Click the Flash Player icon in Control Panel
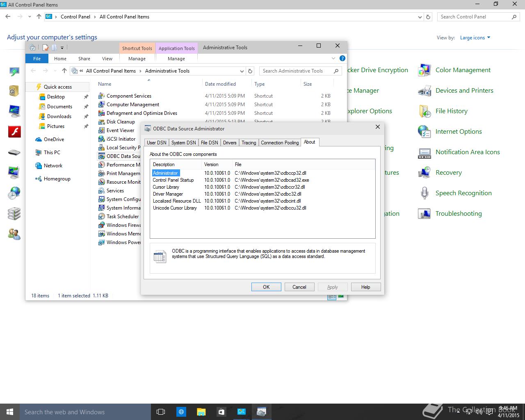This screenshot has width=525, height=420. pos(14,132)
